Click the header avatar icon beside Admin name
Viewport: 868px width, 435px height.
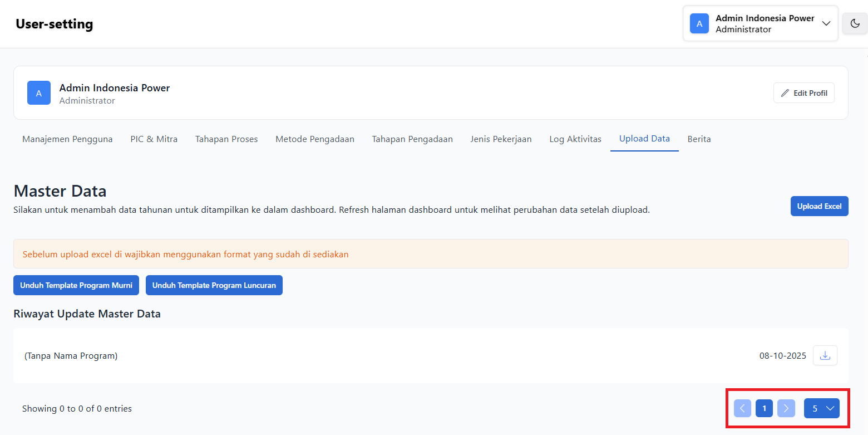(699, 23)
